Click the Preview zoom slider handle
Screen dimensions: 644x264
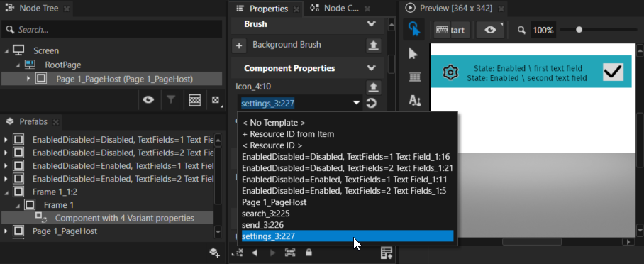[x=579, y=29]
